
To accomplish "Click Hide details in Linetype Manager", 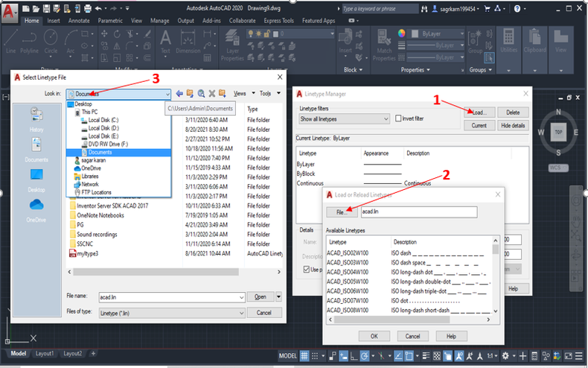I will pyautogui.click(x=513, y=125).
